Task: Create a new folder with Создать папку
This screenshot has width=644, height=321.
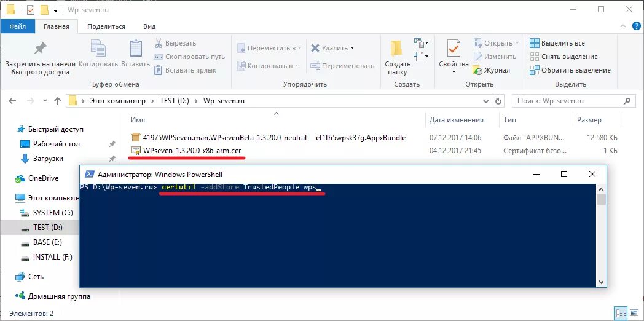Action: click(x=397, y=58)
